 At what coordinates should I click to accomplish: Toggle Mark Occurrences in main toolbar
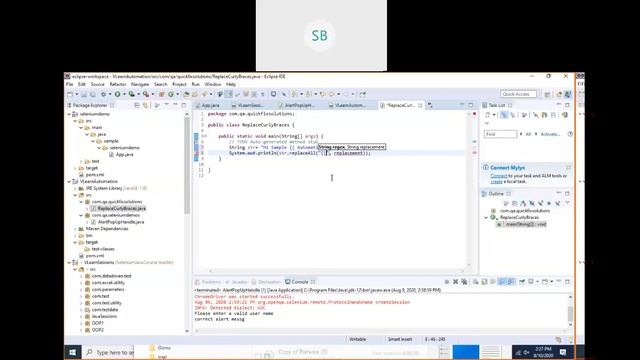pyautogui.click(x=229, y=94)
